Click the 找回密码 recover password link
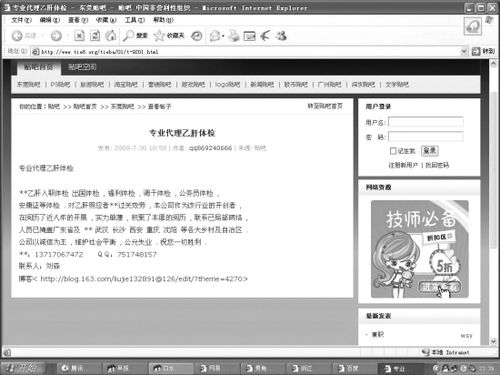This screenshot has height=375, width=500. point(437,165)
